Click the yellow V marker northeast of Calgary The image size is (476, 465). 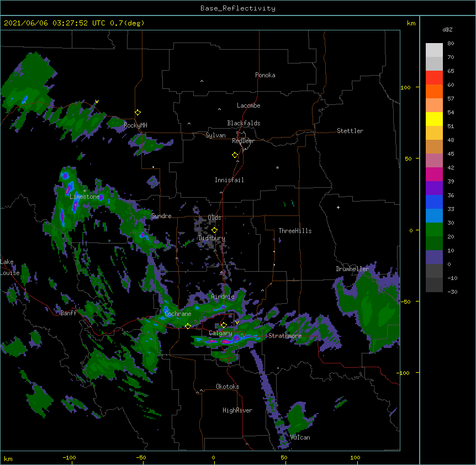[237, 323]
